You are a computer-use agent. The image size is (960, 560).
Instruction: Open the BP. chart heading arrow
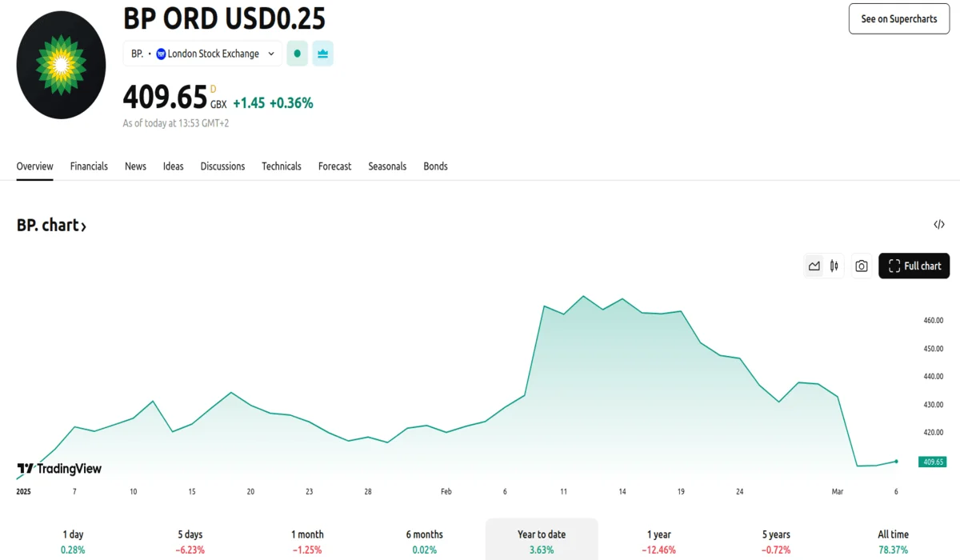coord(83,226)
